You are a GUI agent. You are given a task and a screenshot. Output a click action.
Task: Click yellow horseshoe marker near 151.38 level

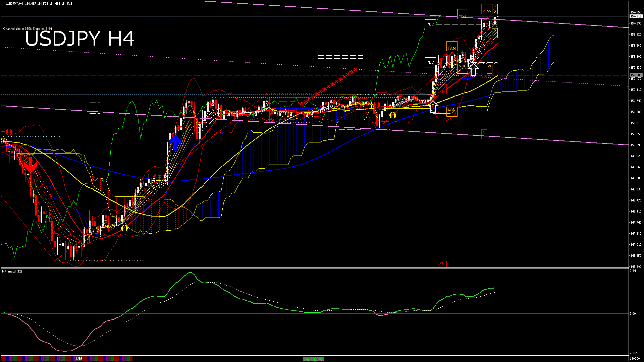(x=393, y=115)
